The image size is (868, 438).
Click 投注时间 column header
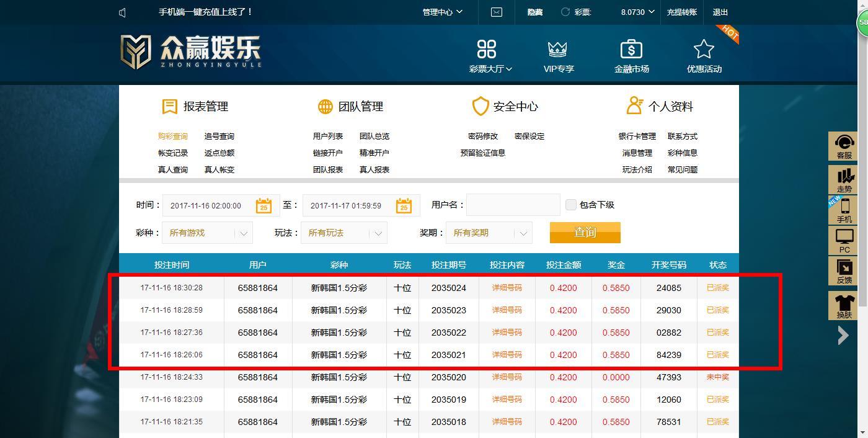tap(172, 265)
